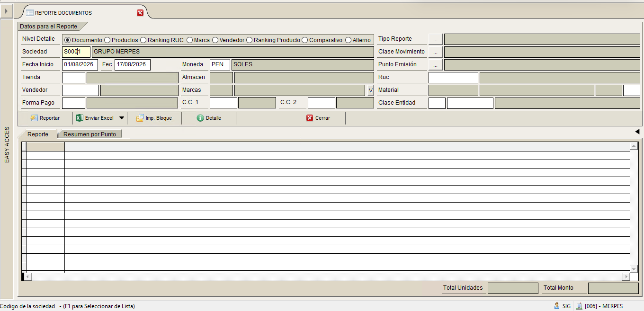Close the REPORTE DOCUMENTOS tab with the red X
The image size is (644, 311).
click(140, 13)
